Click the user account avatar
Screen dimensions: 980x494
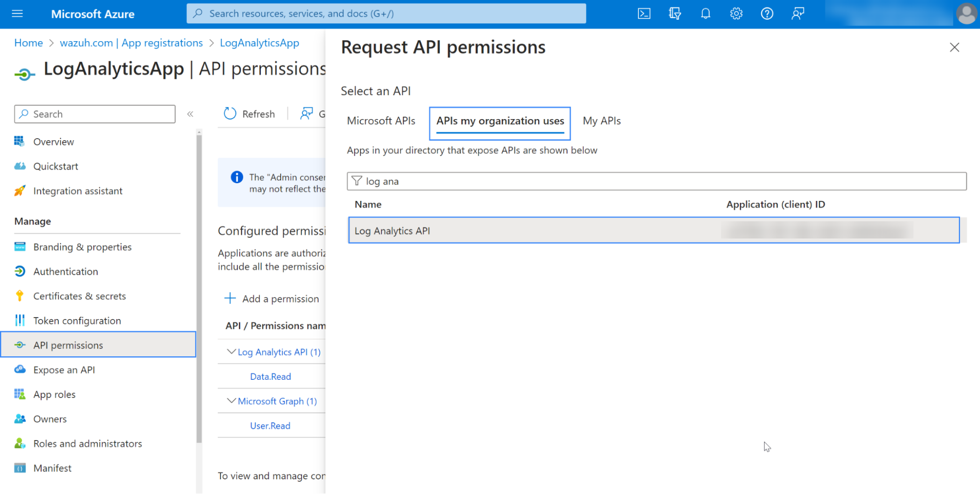click(x=966, y=14)
